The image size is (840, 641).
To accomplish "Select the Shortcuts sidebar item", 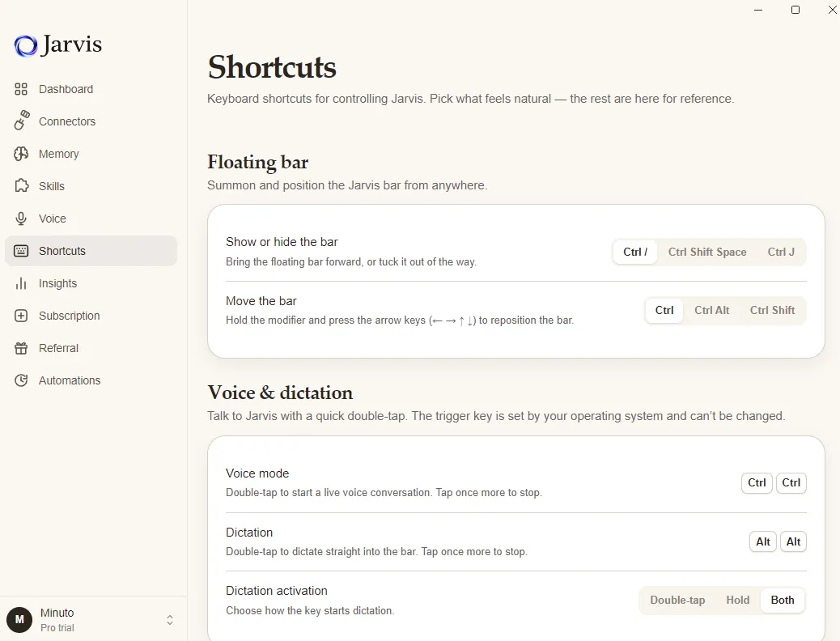I will point(91,251).
